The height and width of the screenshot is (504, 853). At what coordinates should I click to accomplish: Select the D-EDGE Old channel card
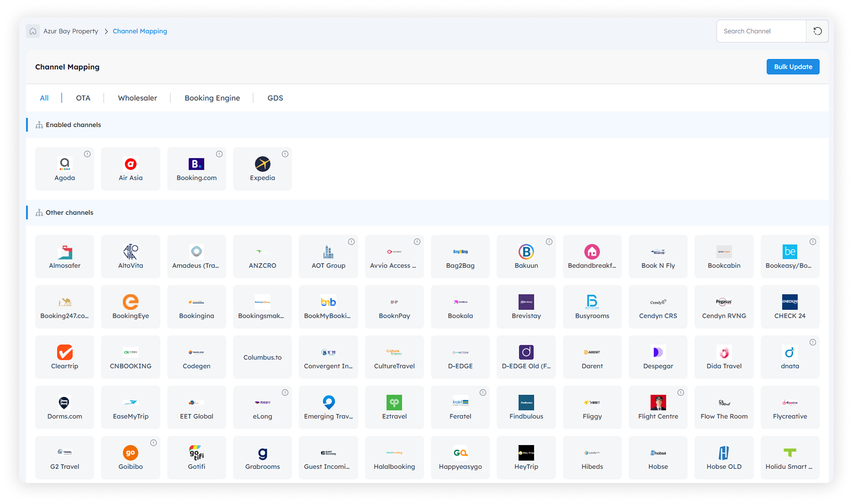[x=526, y=357]
